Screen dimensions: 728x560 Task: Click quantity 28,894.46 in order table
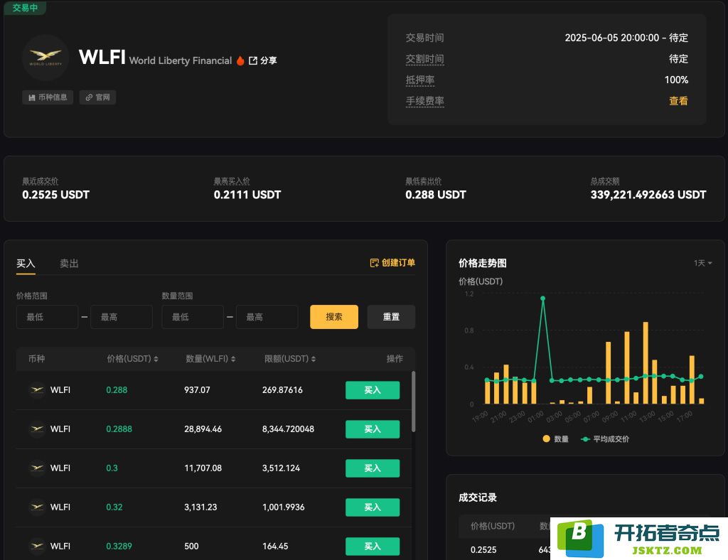point(203,429)
